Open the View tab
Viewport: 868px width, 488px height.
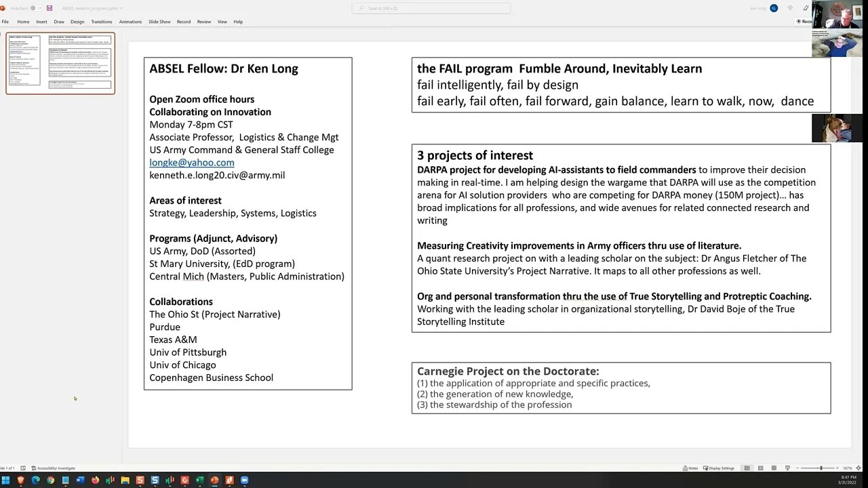[x=222, y=22]
